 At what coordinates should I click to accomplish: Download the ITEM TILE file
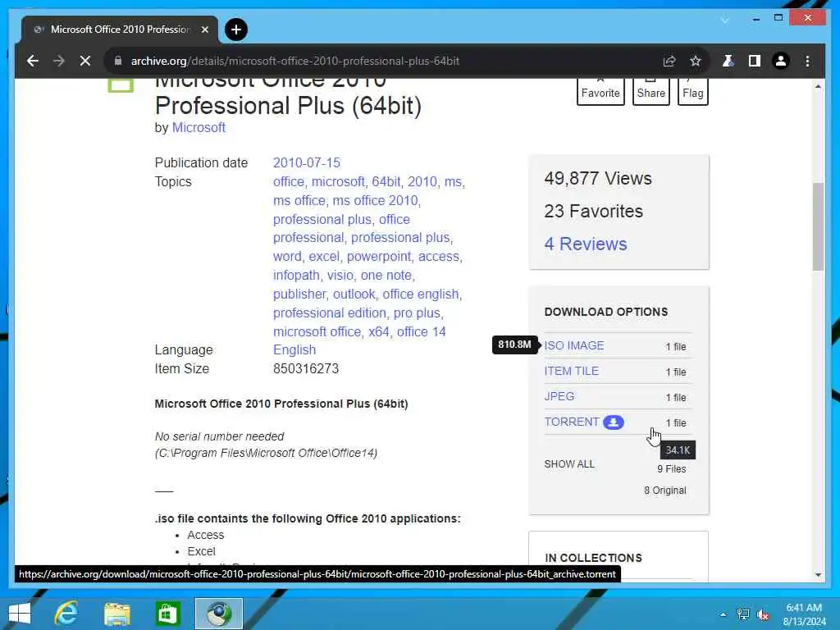[572, 371]
